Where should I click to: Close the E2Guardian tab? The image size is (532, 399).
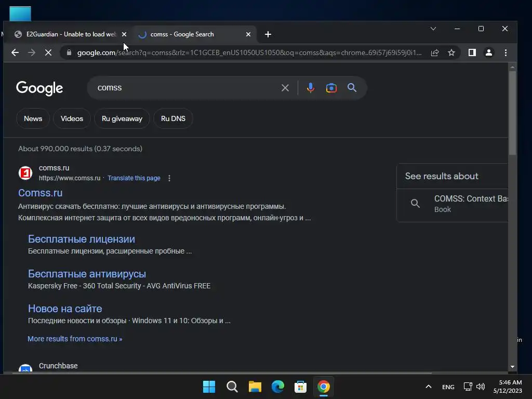(124, 34)
